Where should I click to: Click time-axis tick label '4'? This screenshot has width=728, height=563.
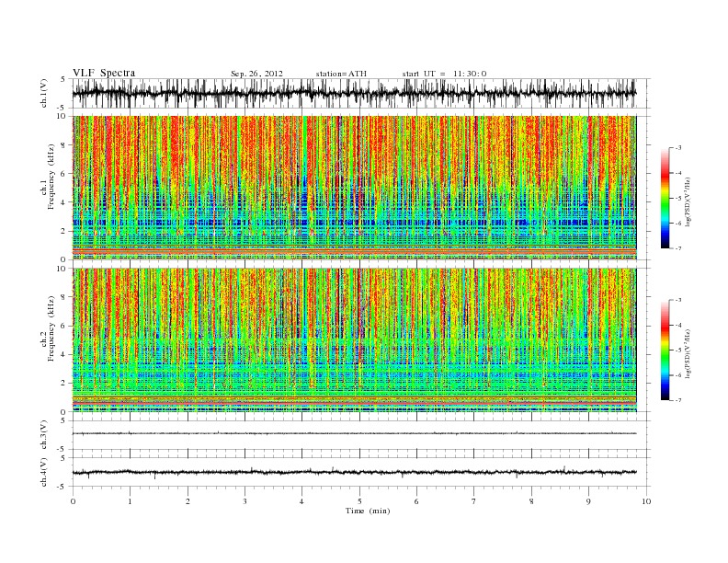[302, 501]
